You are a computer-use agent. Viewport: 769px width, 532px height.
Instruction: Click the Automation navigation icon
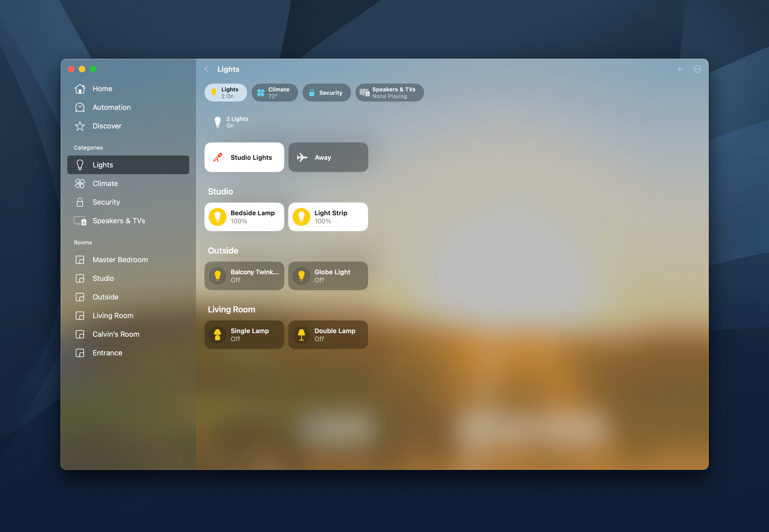coord(80,107)
